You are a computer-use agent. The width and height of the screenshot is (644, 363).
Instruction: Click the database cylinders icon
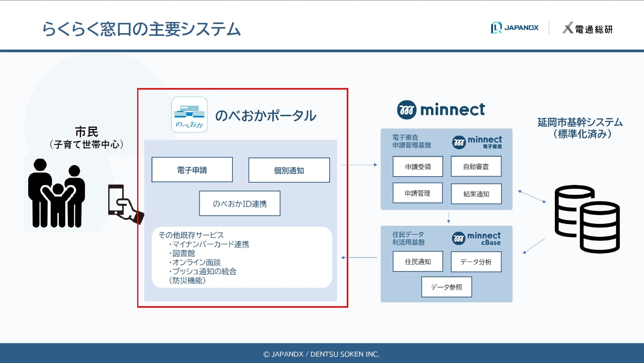point(587,219)
